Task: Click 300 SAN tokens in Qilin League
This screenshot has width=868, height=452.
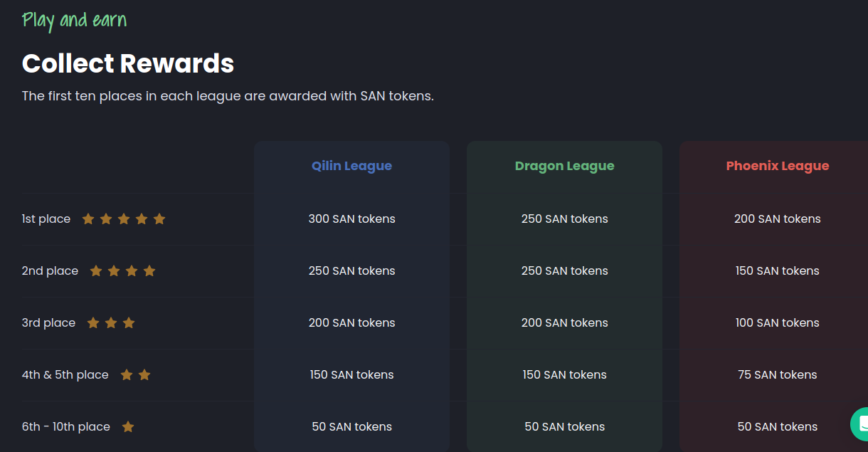Action: 351,219
